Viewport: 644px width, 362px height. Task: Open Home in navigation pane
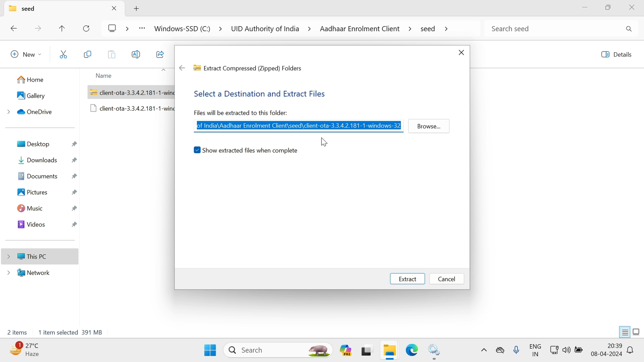point(31,80)
